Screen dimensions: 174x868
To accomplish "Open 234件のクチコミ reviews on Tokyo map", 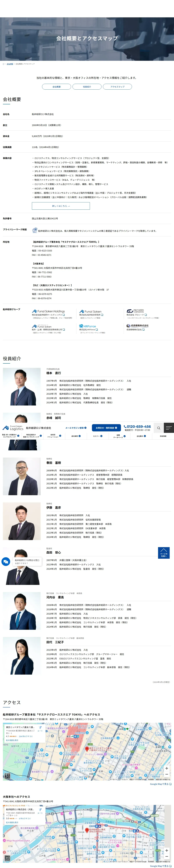I will [26, 736].
